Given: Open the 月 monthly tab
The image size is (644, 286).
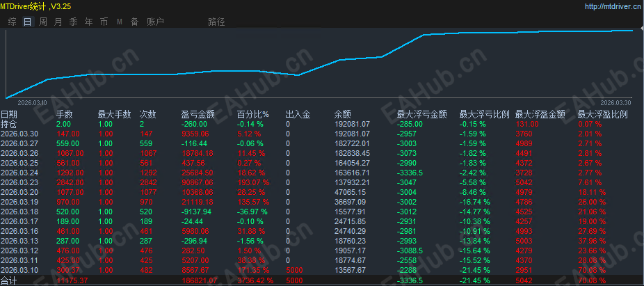Looking at the screenshot, I should pos(58,22).
